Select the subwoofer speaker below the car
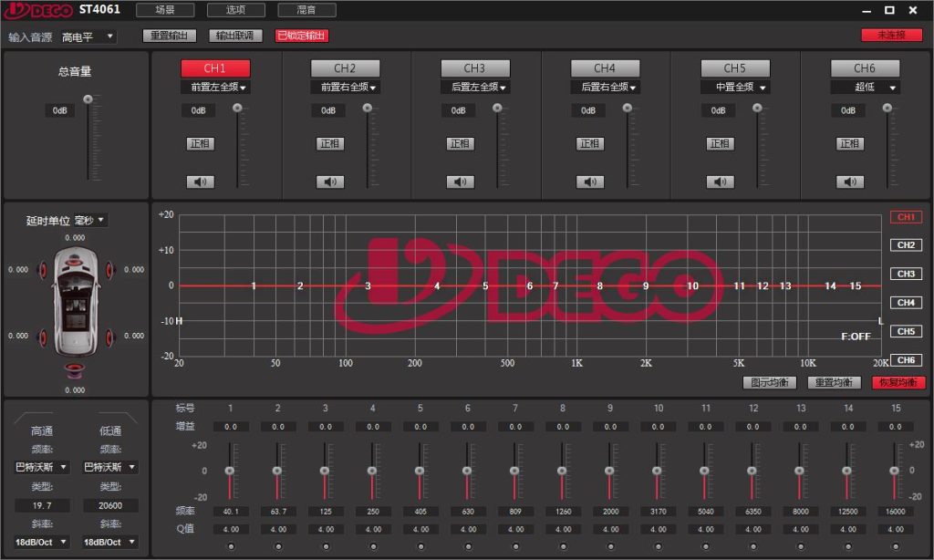The height and width of the screenshot is (560, 934). coord(75,370)
